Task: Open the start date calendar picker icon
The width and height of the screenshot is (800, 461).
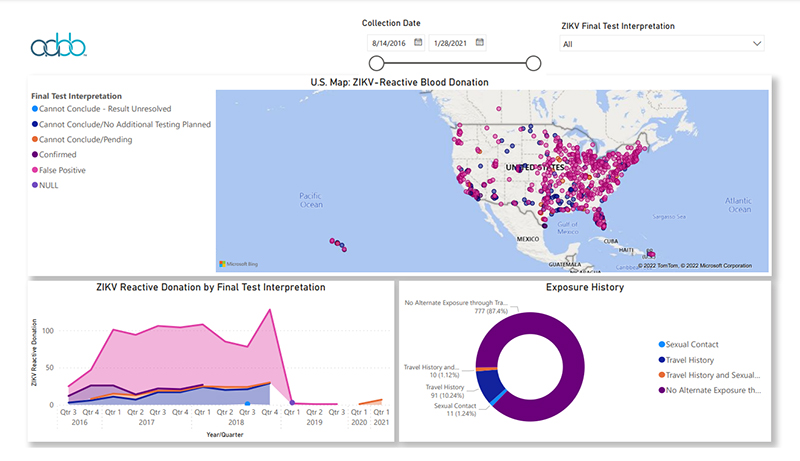Action: coord(417,43)
